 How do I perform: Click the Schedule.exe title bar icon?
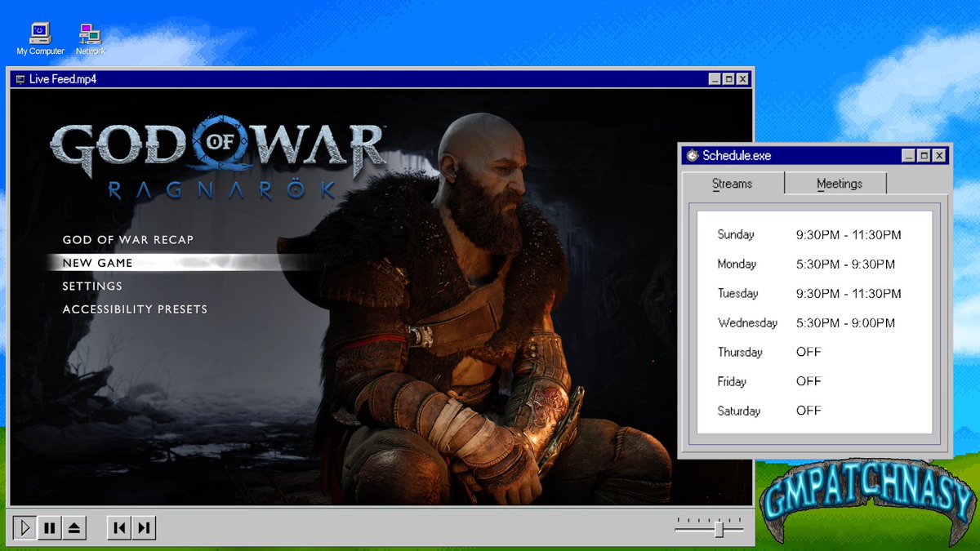click(693, 155)
